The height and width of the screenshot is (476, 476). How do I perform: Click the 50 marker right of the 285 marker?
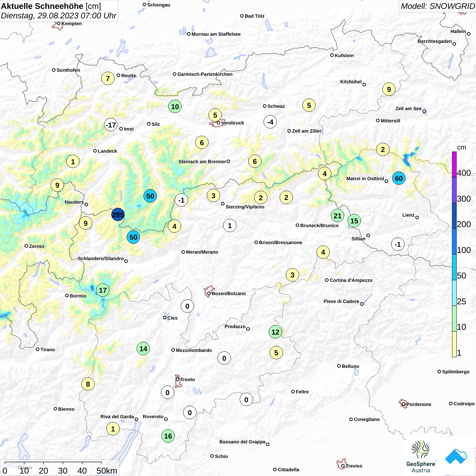click(150, 196)
